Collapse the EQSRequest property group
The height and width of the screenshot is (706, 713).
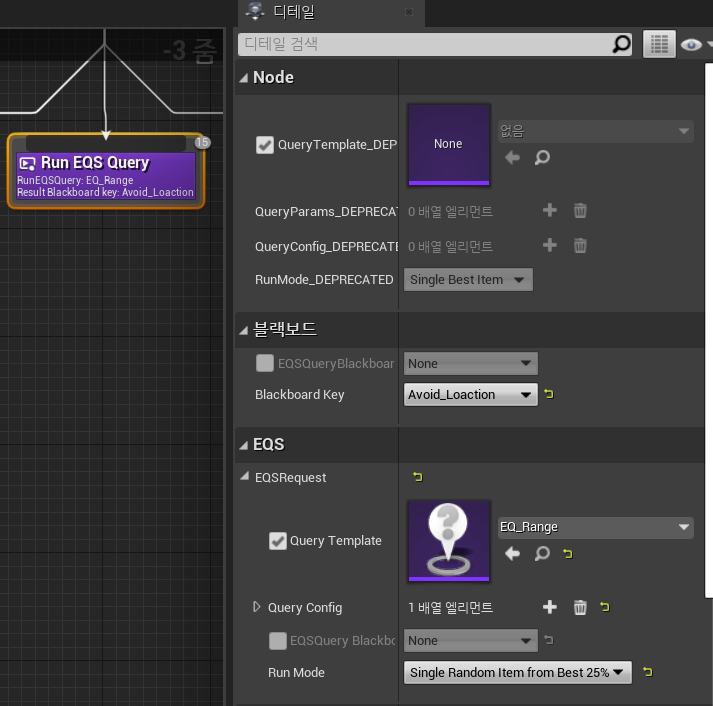click(x=245, y=476)
